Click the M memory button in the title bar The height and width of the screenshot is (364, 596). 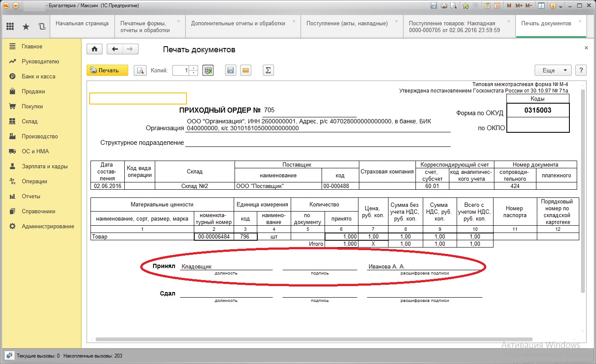click(509, 6)
